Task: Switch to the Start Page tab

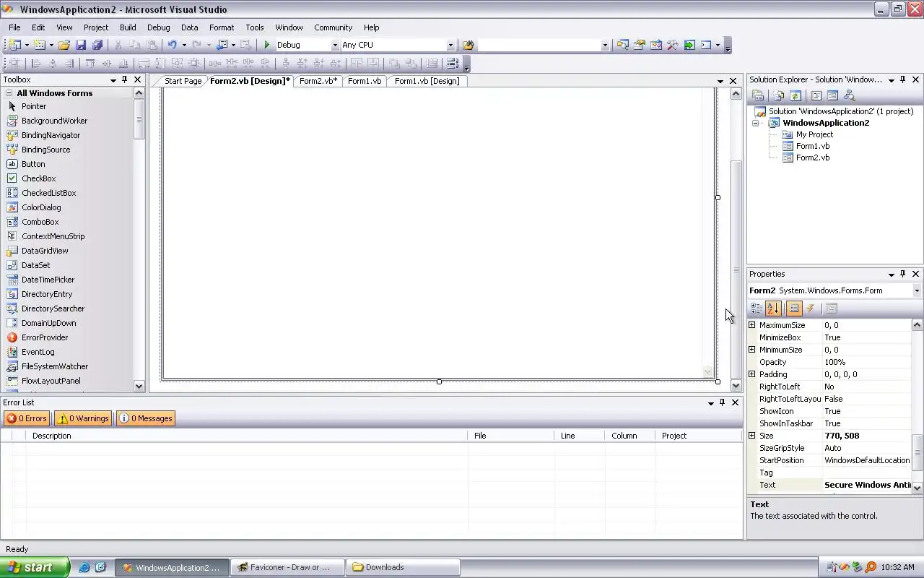Action: pyautogui.click(x=183, y=81)
